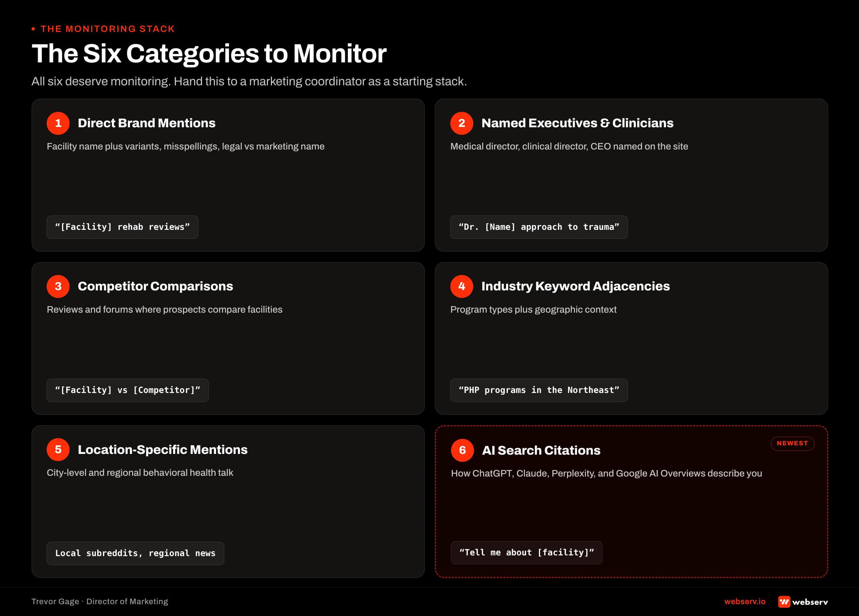Image resolution: width=859 pixels, height=616 pixels.
Task: Click the Location-Specific Mentions heading
Action: pyautogui.click(x=163, y=450)
